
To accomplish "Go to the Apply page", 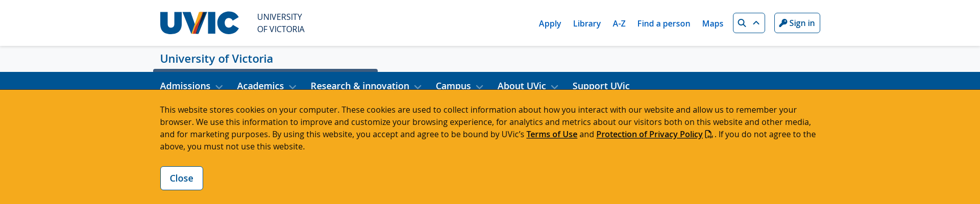I will pos(550,23).
